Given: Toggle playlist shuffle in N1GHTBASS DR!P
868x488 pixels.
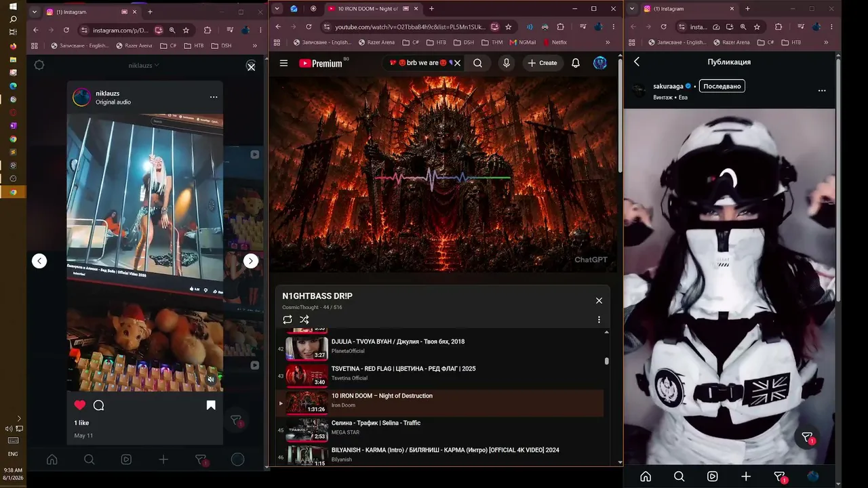Looking at the screenshot, I should 304,320.
